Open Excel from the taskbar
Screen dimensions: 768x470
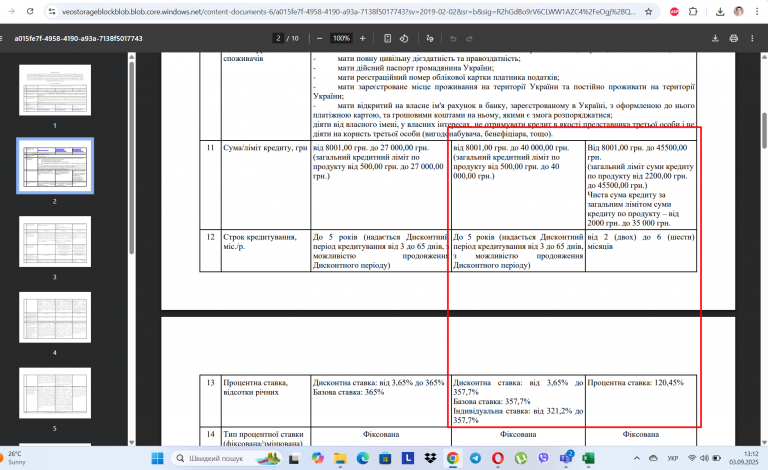click(588, 458)
